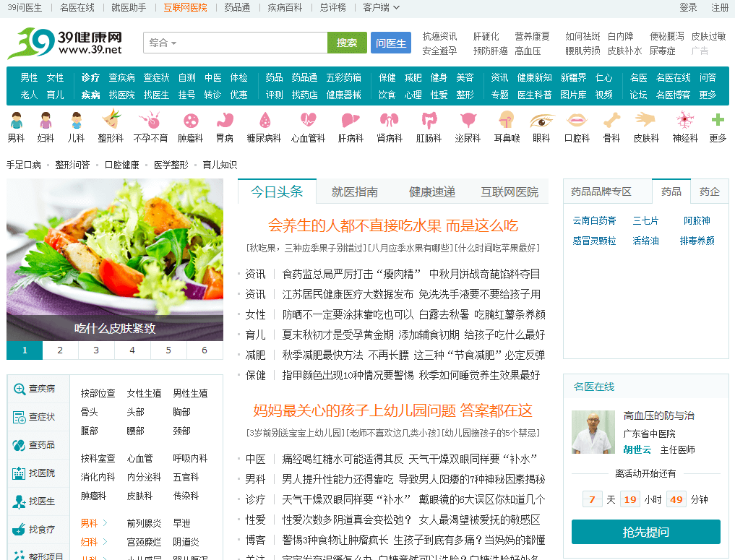Select the 心血管科 heart icon
This screenshot has height=560, width=735.
[x=309, y=121]
